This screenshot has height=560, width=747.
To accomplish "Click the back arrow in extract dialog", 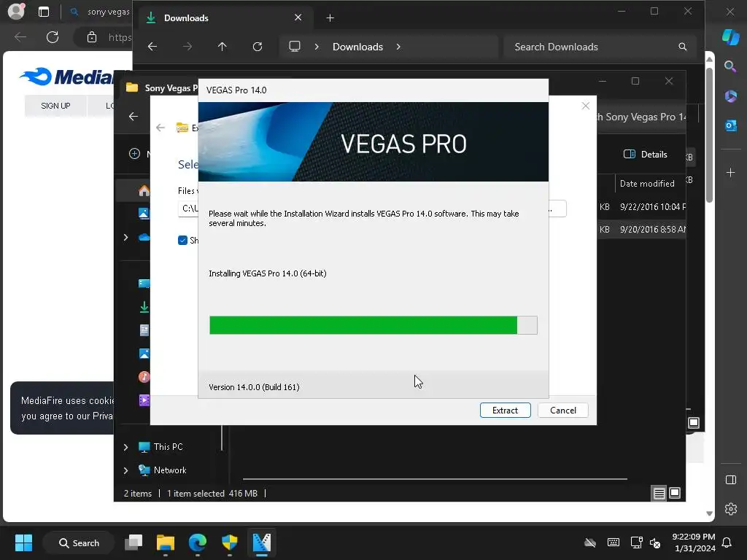I will [x=160, y=128].
